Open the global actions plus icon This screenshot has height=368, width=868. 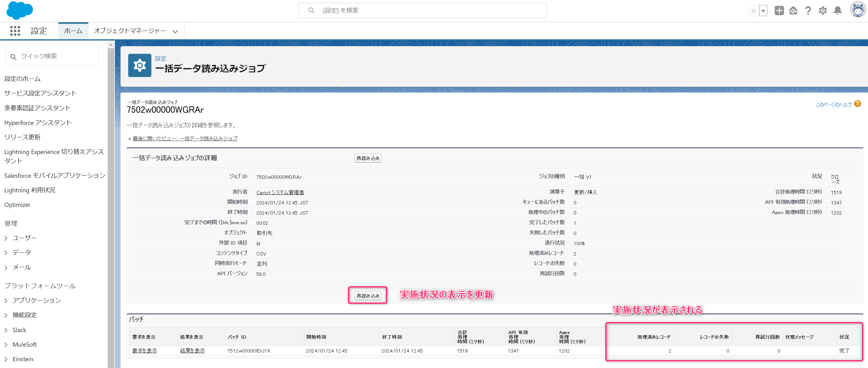pyautogui.click(x=779, y=11)
